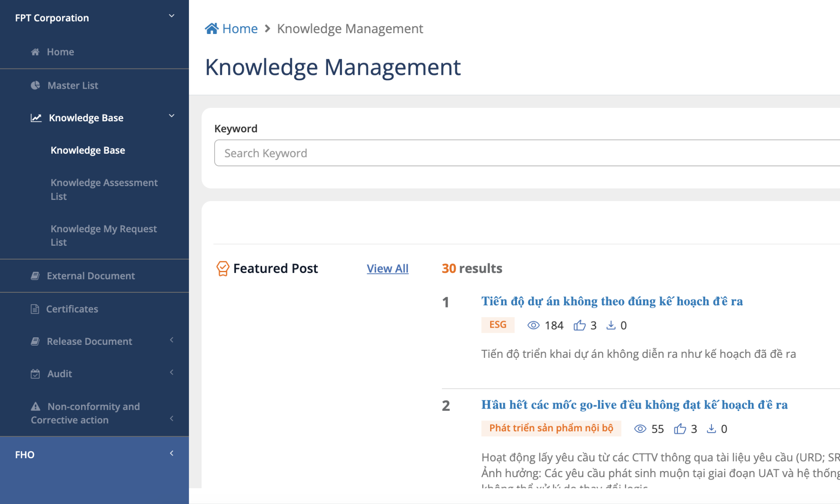The height and width of the screenshot is (504, 840).
Task: Click the views eye icon showing 184
Action: 533,325
